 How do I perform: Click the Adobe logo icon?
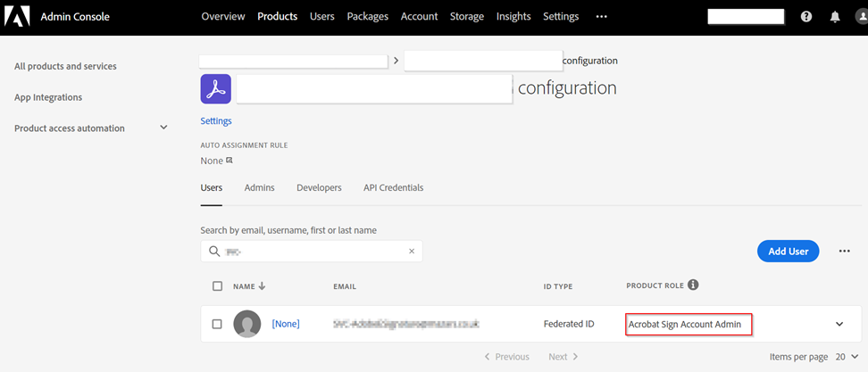coord(17,17)
